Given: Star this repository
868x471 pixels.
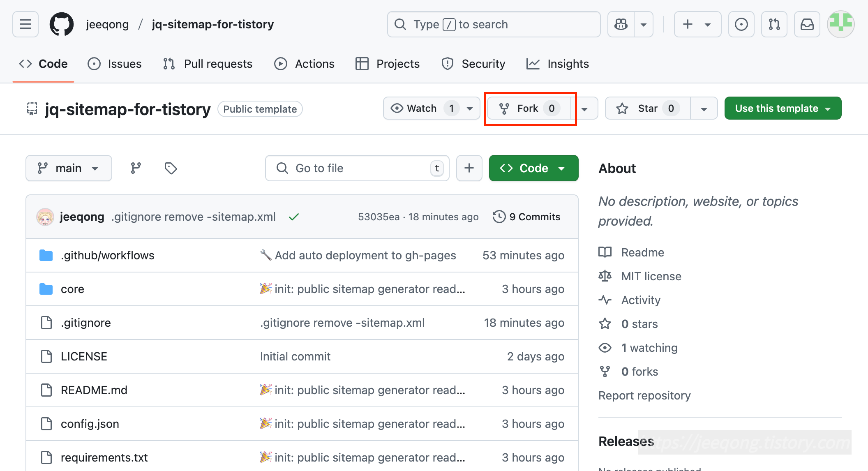Looking at the screenshot, I should pyautogui.click(x=647, y=109).
